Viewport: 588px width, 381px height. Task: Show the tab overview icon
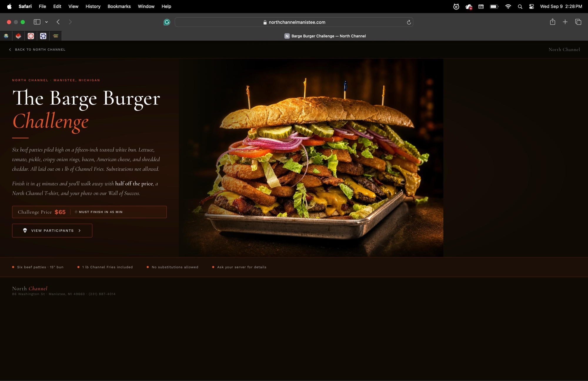pyautogui.click(x=578, y=22)
